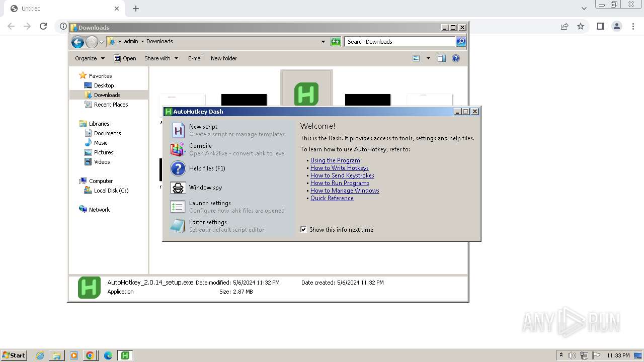This screenshot has height=362, width=644.
Task: Open Recent Places in Favorites
Action: point(111,105)
